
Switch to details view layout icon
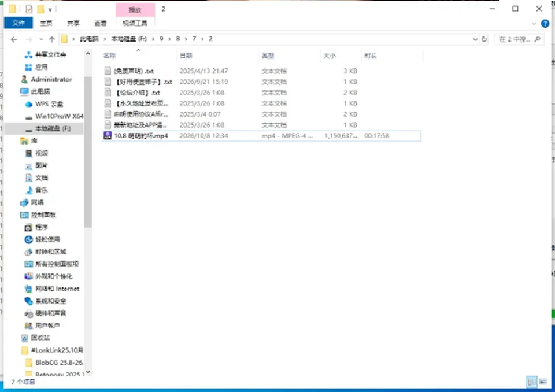[532, 382]
